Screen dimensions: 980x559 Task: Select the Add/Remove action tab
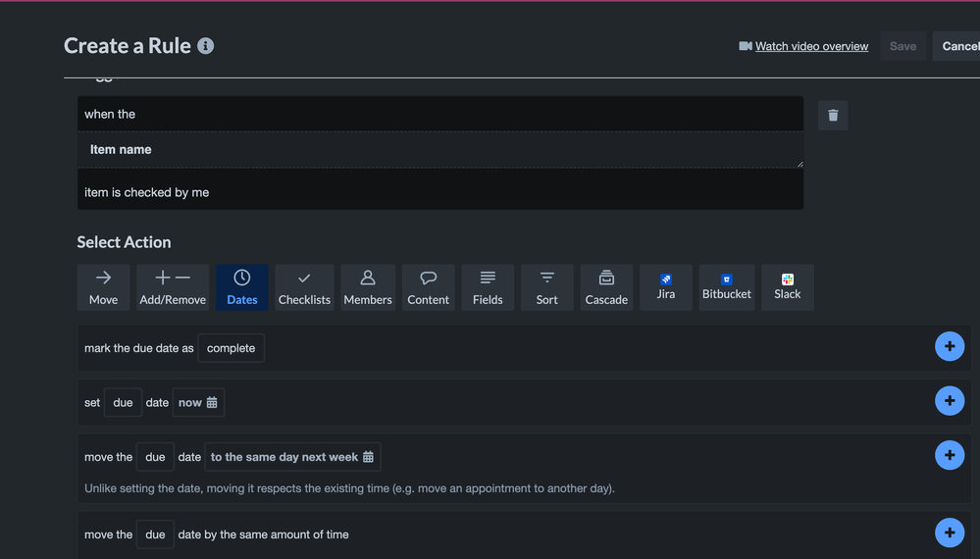[x=173, y=287]
